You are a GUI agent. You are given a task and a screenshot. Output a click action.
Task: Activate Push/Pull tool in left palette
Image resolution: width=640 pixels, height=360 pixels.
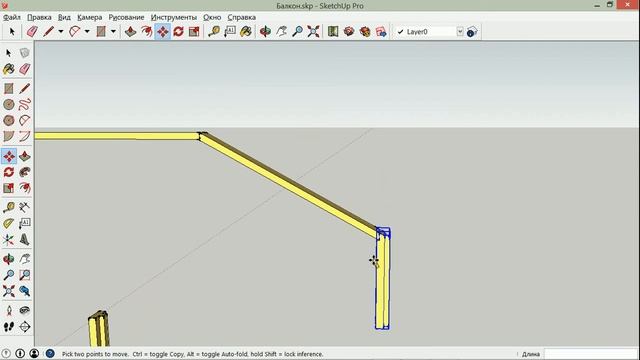coord(24,156)
